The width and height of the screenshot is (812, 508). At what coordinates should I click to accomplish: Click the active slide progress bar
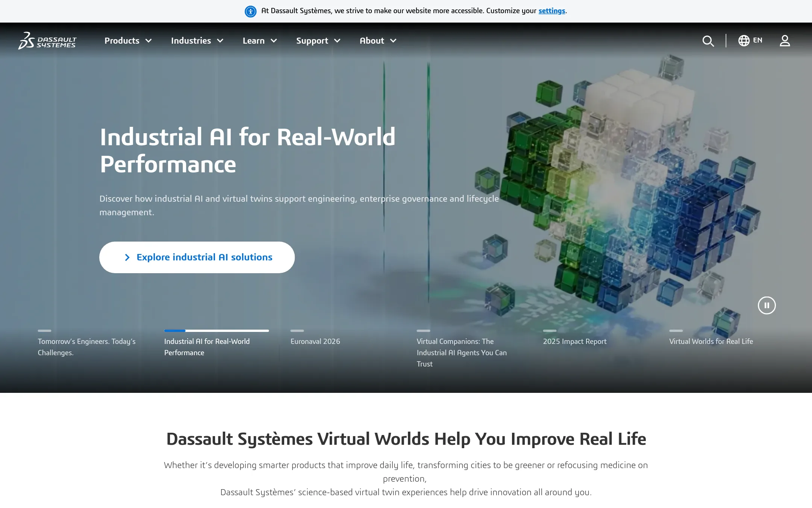(216, 331)
